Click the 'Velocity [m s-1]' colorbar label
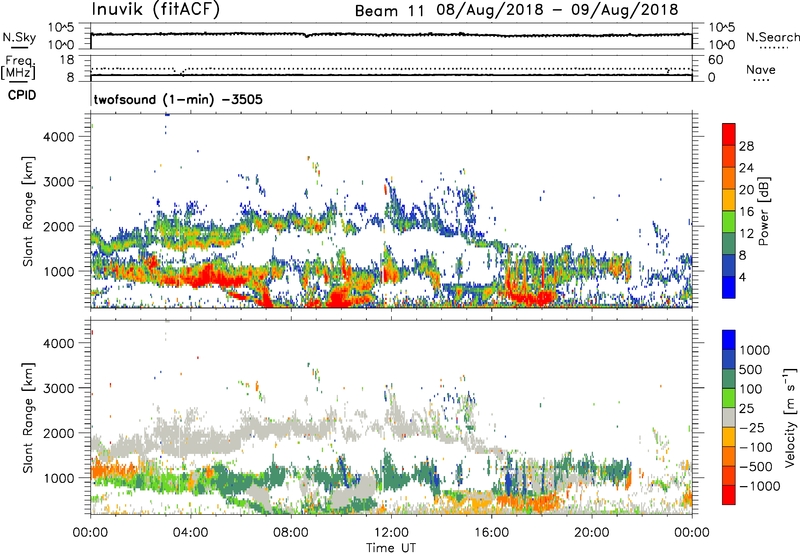 coord(790,417)
